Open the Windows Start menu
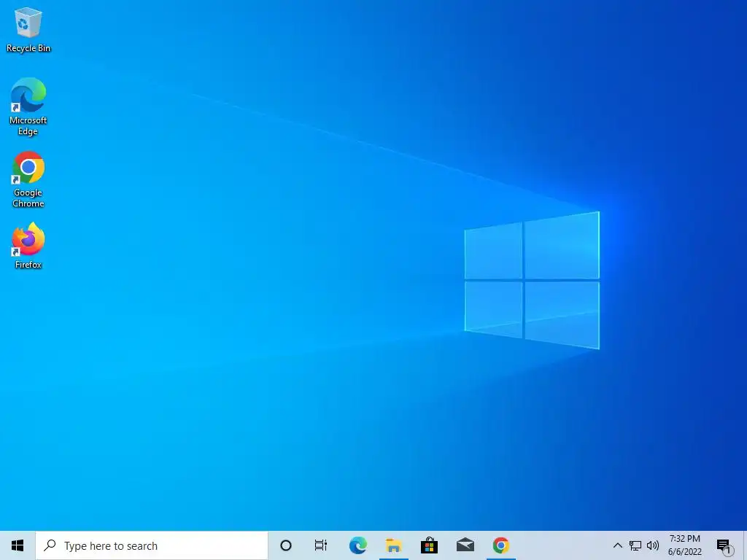The height and width of the screenshot is (560, 747). click(18, 545)
